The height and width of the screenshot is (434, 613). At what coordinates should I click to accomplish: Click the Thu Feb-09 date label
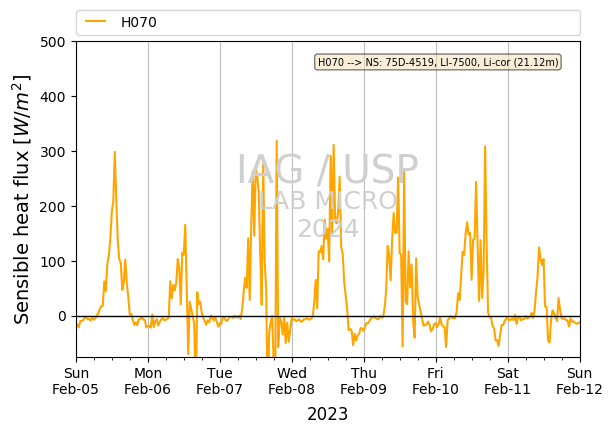click(x=364, y=381)
